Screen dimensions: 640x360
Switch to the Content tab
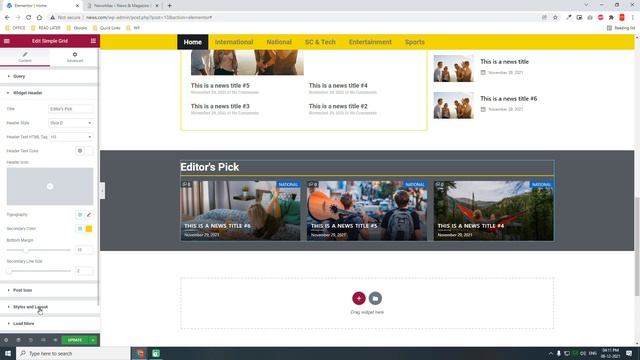coord(25,57)
